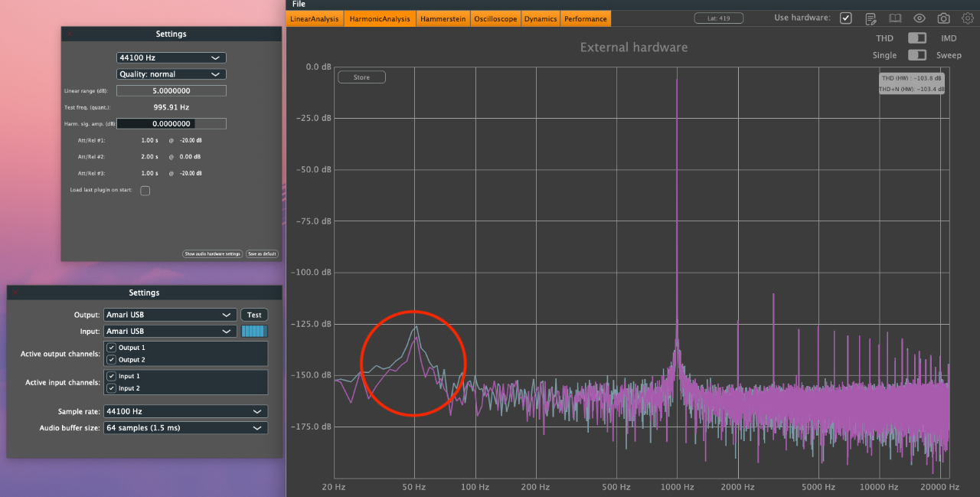980x497 pixels.
Task: Enable Load last plugin on start
Action: (x=145, y=191)
